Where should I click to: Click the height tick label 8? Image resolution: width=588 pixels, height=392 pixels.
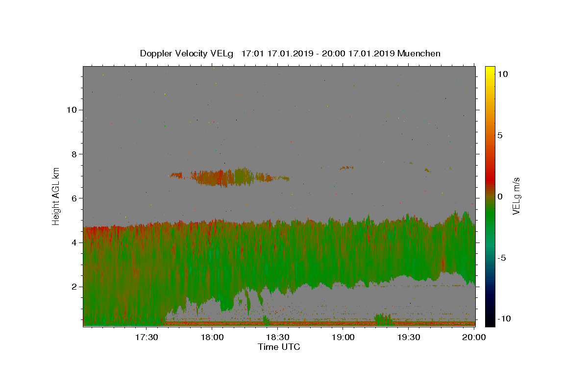point(74,154)
